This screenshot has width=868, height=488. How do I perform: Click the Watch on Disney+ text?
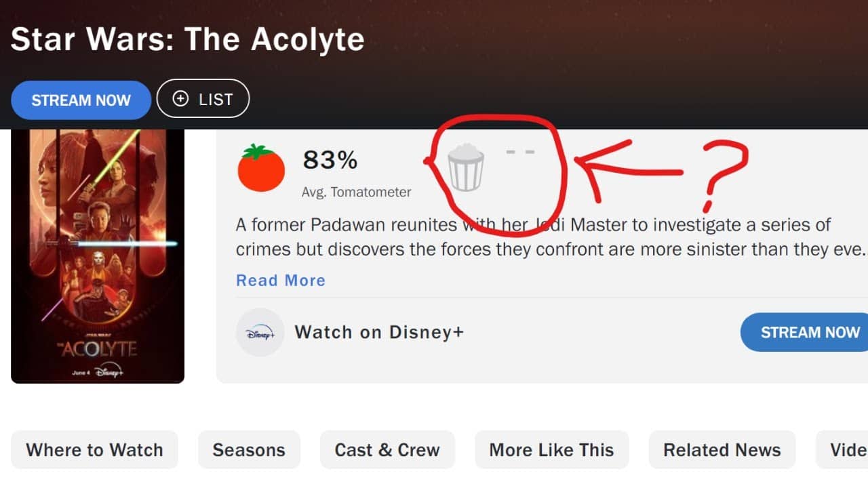pos(379,332)
